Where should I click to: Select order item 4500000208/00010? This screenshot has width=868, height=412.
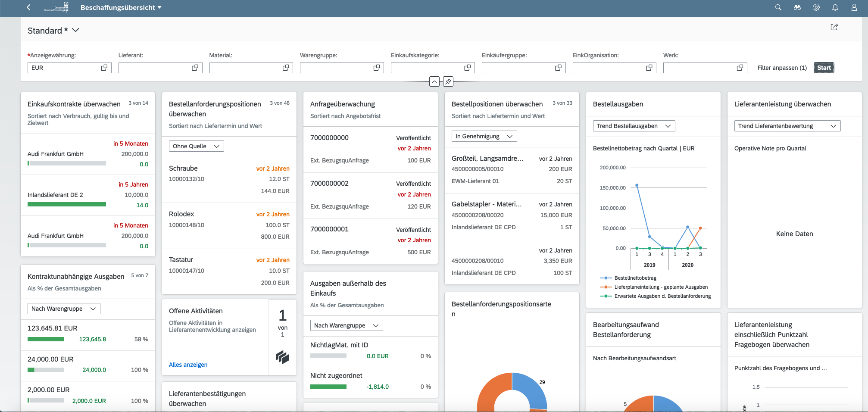[x=512, y=262]
